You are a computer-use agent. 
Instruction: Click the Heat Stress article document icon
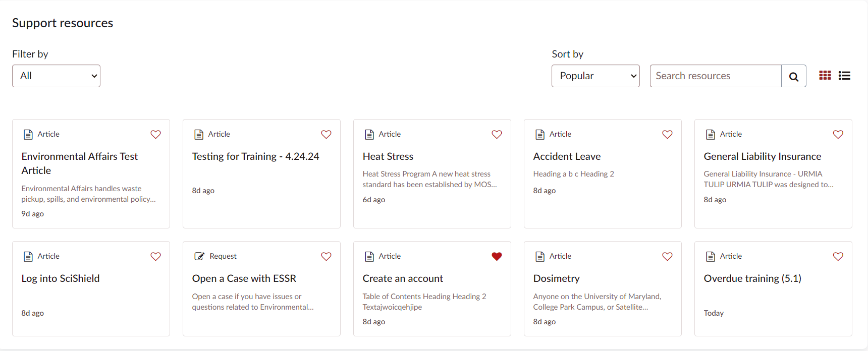369,134
